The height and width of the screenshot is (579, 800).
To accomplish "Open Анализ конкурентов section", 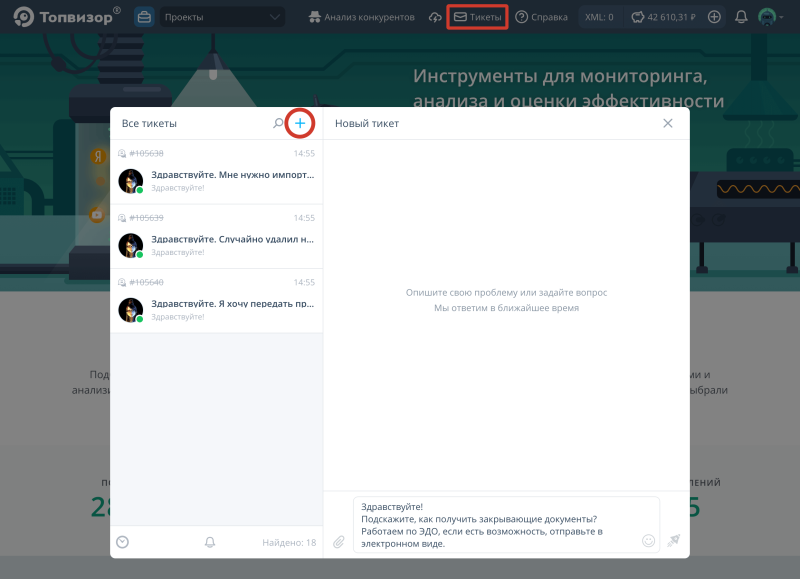I will (x=361, y=17).
